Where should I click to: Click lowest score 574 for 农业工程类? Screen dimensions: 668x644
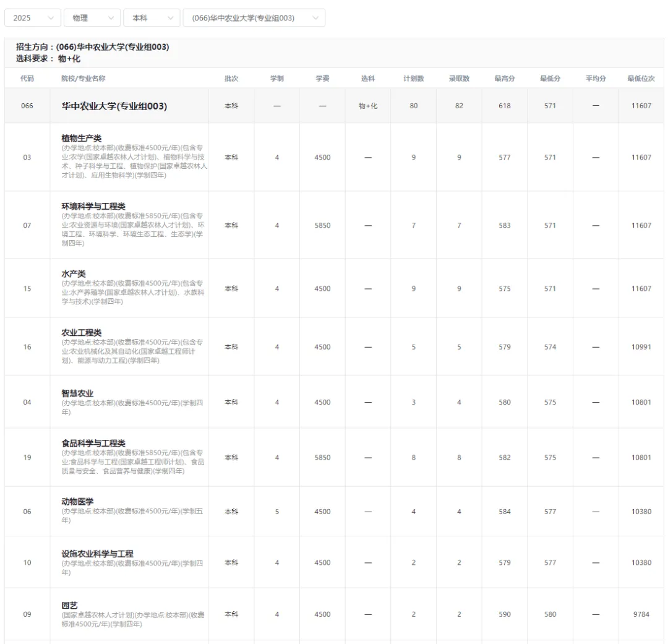(550, 347)
